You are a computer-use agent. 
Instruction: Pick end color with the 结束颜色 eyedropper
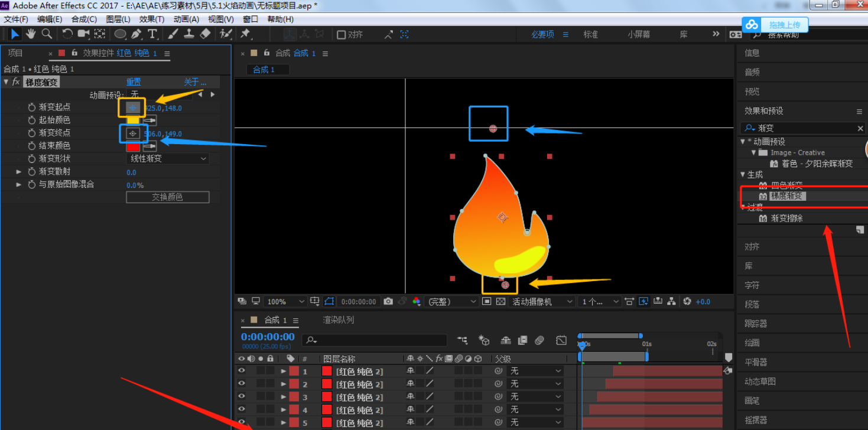point(150,146)
